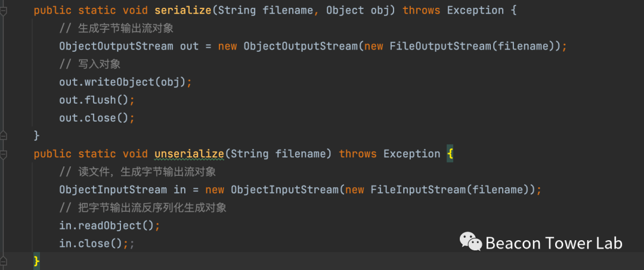Click the WeChat logo icon
Screen dimensions: 644x270
(470, 242)
